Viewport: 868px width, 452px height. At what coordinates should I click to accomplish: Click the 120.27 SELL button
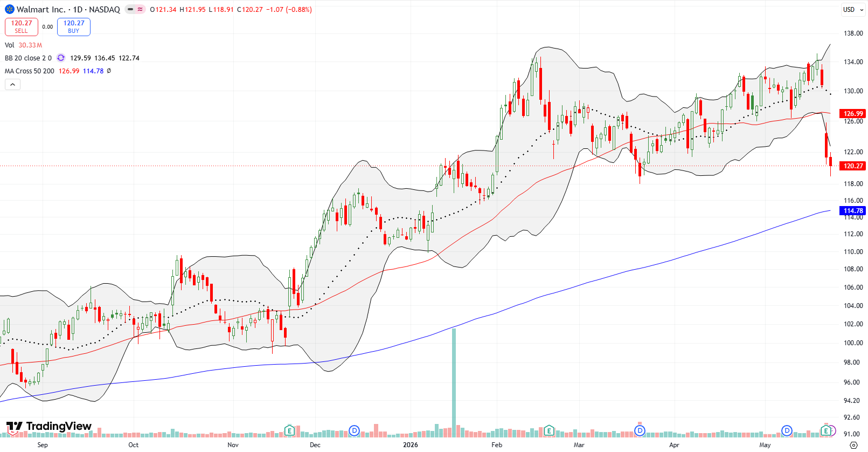(x=22, y=27)
